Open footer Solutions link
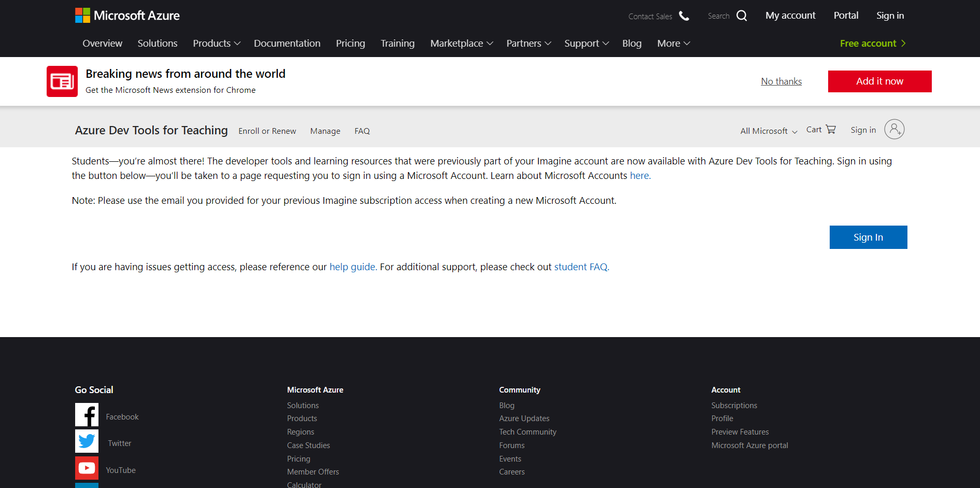980x488 pixels. click(303, 406)
